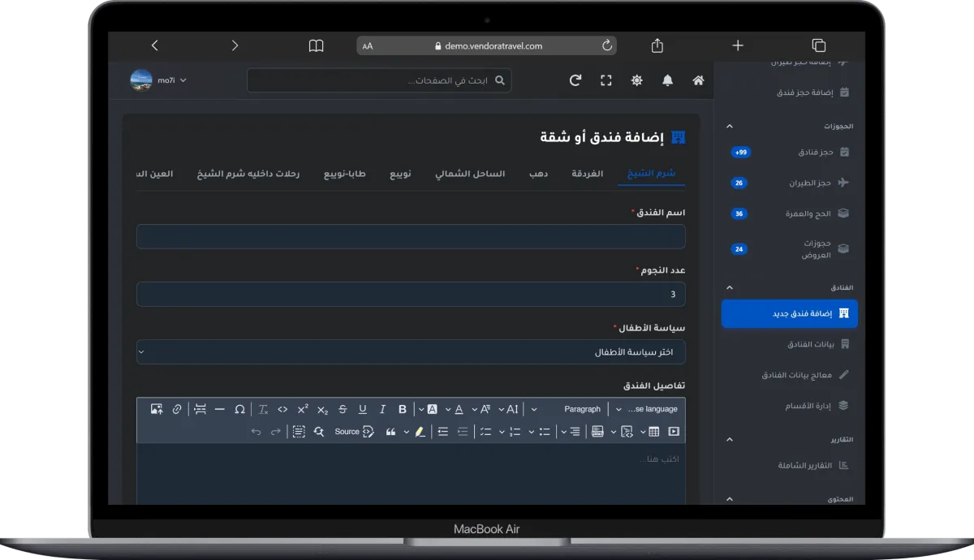This screenshot has width=974, height=560.
Task: Open بيانات الفنادق in the sidebar
Action: click(817, 344)
